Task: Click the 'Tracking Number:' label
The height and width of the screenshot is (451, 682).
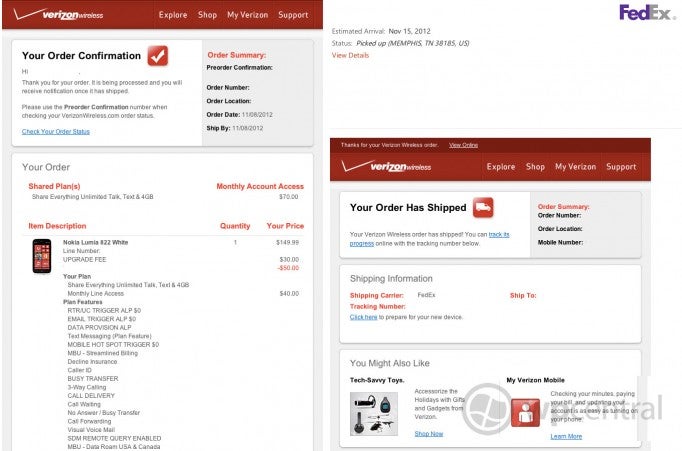Action: [378, 306]
